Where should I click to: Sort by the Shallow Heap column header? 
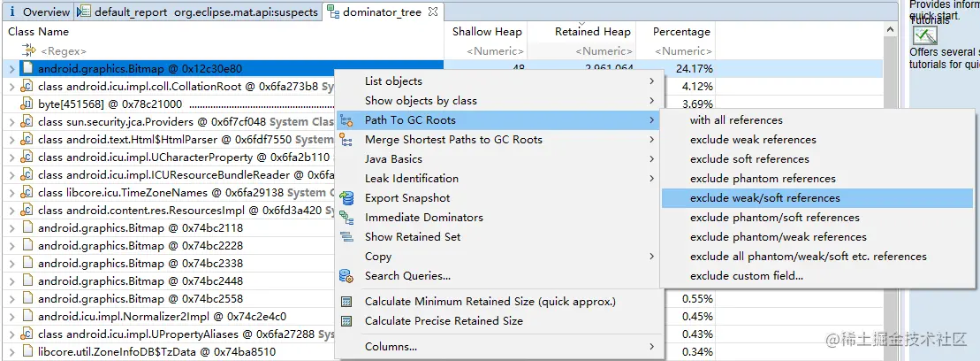(487, 32)
